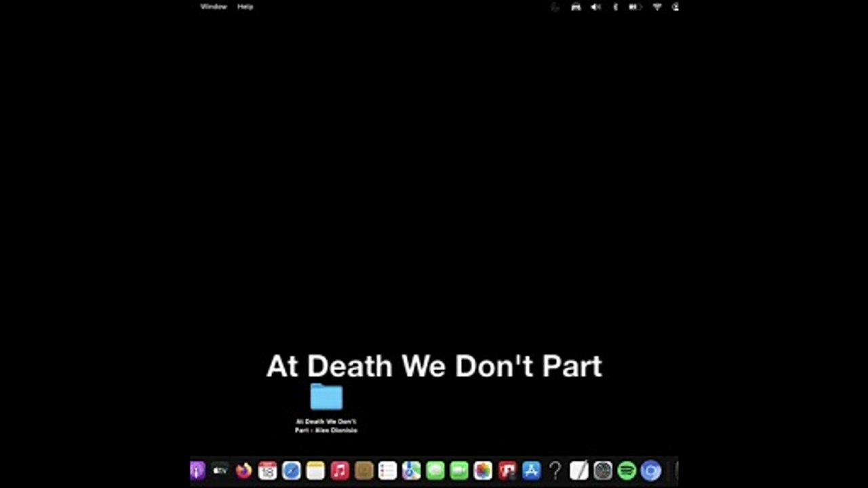Image resolution: width=868 pixels, height=488 pixels.
Task: Launch Apple TV from the Dock
Action: (220, 470)
